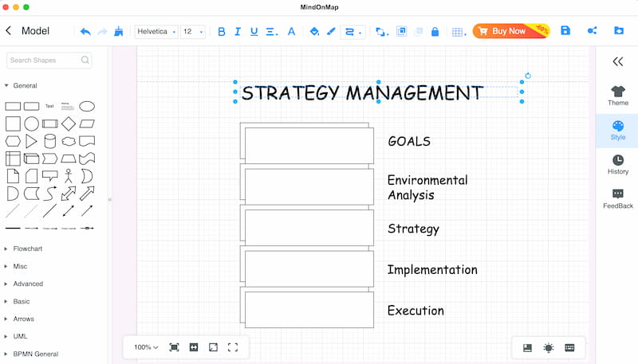Click the line color pen icon

pos(331,31)
